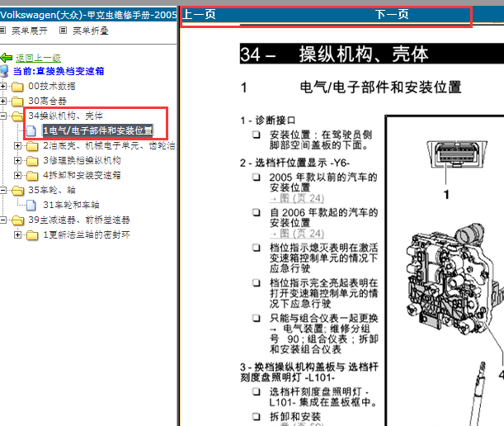Click the 3修理换档操纵机构 folder icon

tap(32, 161)
